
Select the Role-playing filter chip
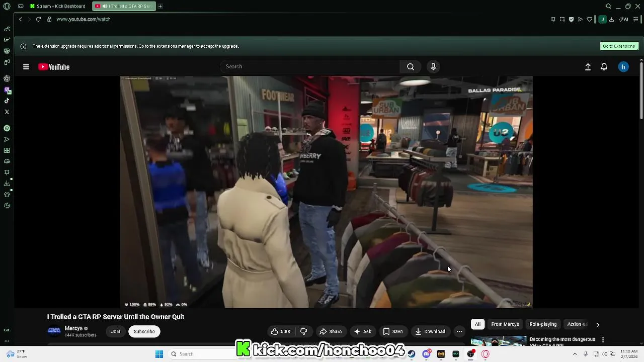coord(543,324)
